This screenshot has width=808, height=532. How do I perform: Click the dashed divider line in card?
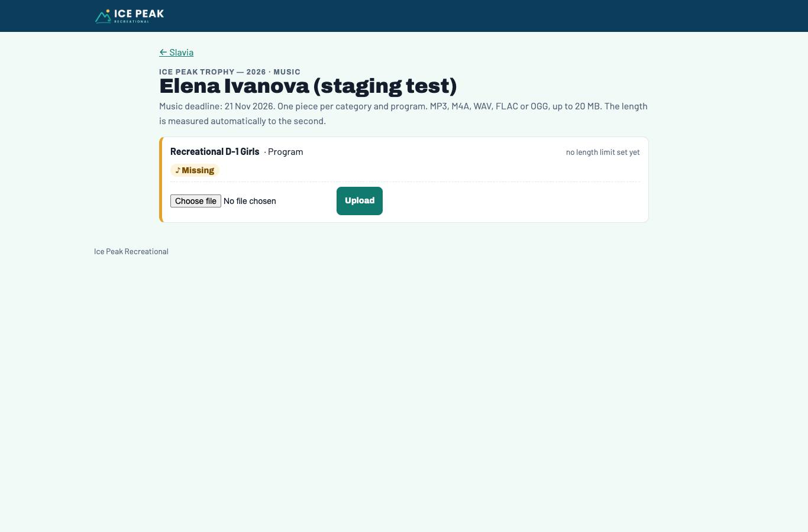pos(405,181)
